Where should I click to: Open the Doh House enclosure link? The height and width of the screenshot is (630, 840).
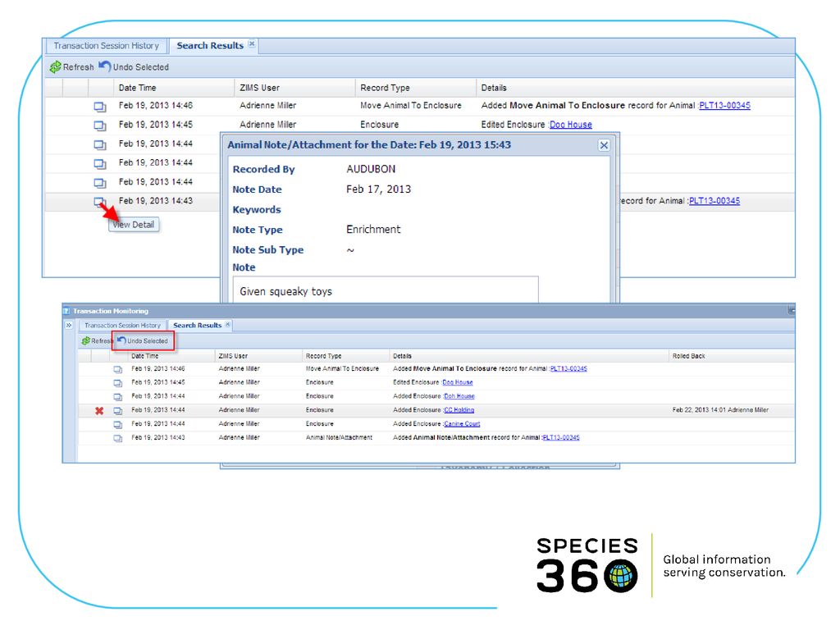coord(459,396)
